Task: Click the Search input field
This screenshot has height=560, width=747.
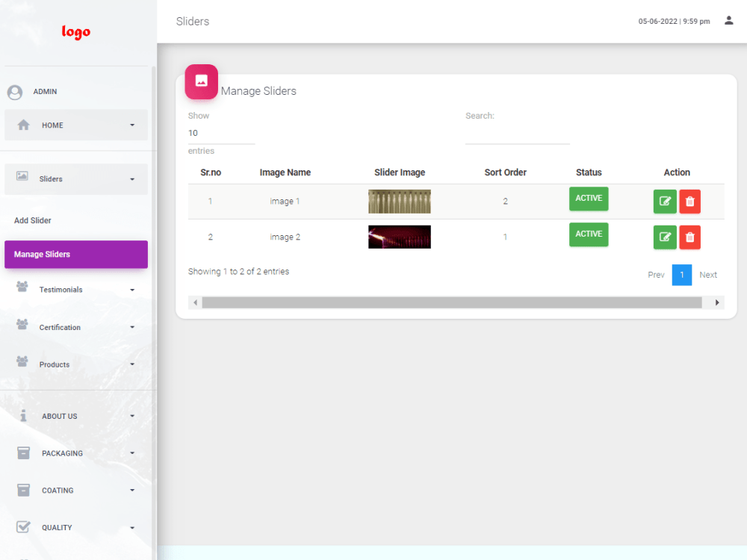Action: coord(518,134)
